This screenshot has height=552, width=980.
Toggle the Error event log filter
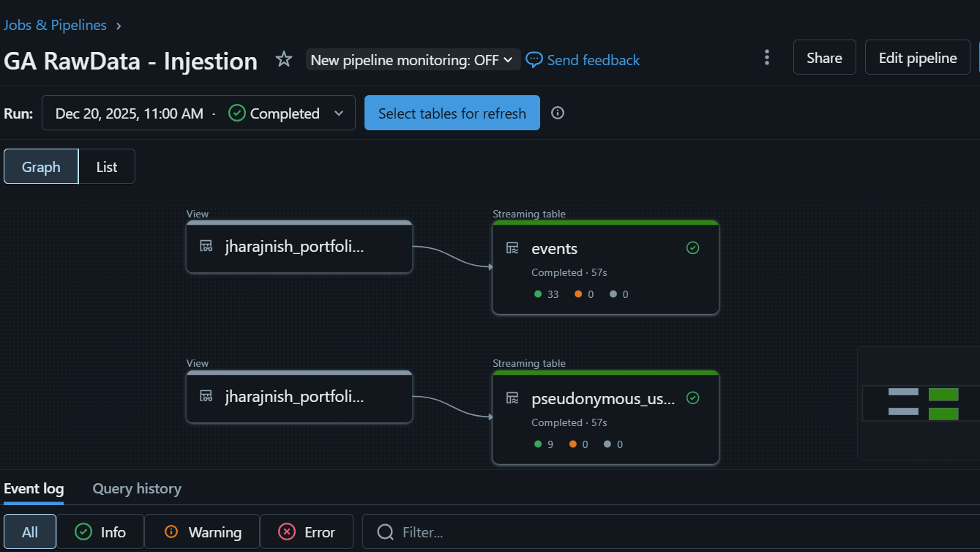(x=307, y=532)
